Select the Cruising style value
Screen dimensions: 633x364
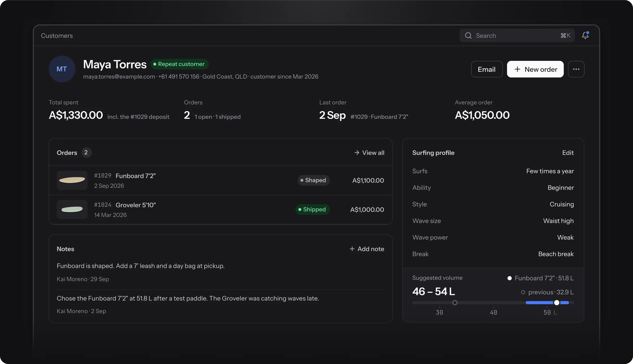(x=562, y=204)
